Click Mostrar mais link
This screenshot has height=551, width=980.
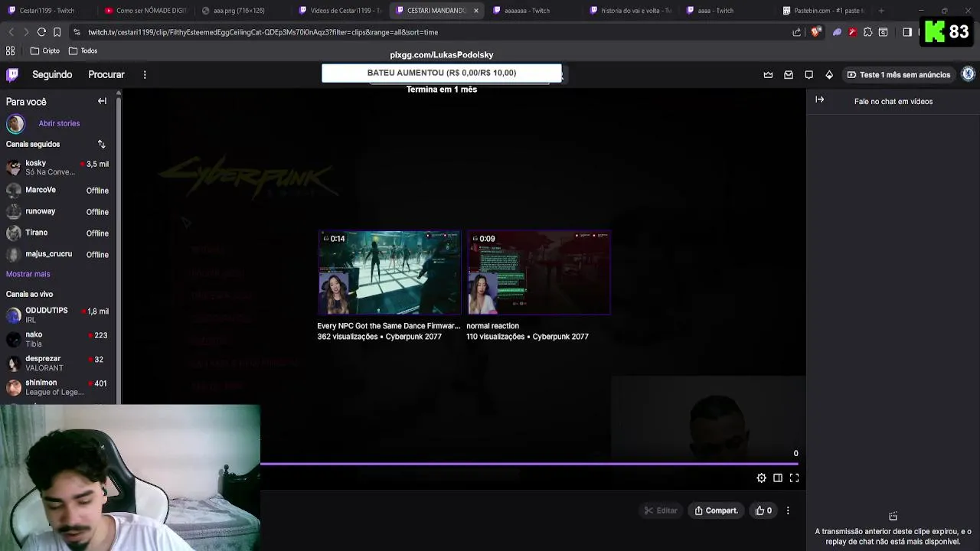[x=28, y=274]
